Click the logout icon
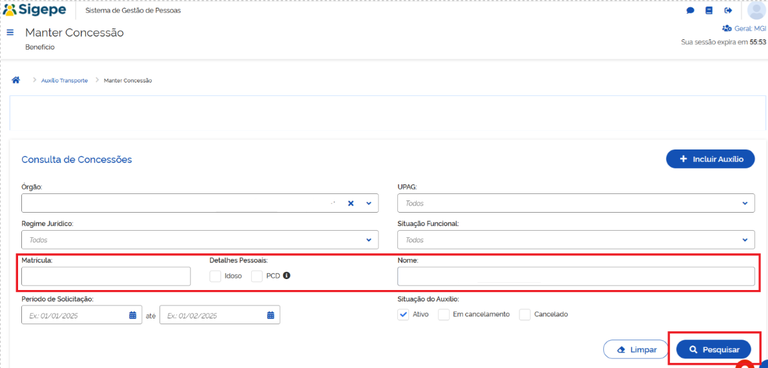 pyautogui.click(x=728, y=10)
